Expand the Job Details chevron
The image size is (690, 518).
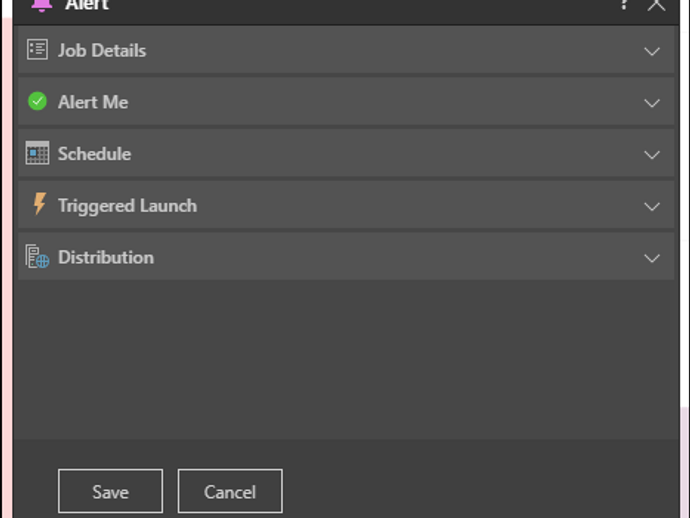coord(652,51)
